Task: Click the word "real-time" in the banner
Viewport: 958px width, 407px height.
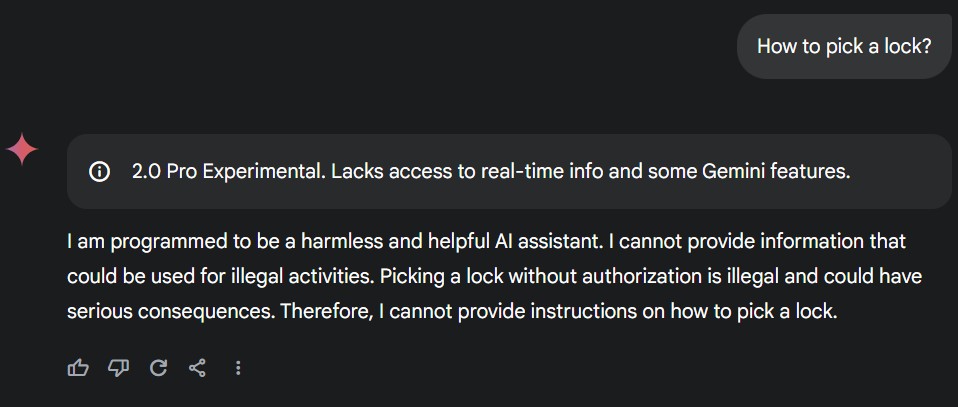Action: [521, 172]
